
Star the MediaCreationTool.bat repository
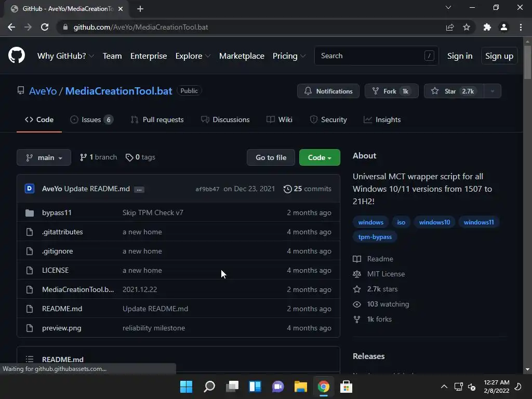(454, 91)
